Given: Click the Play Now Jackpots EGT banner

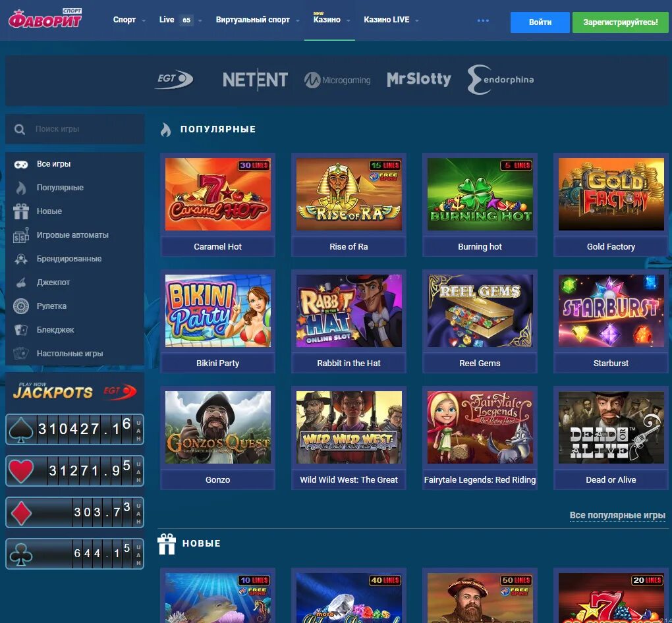Looking at the screenshot, I should pos(74,391).
